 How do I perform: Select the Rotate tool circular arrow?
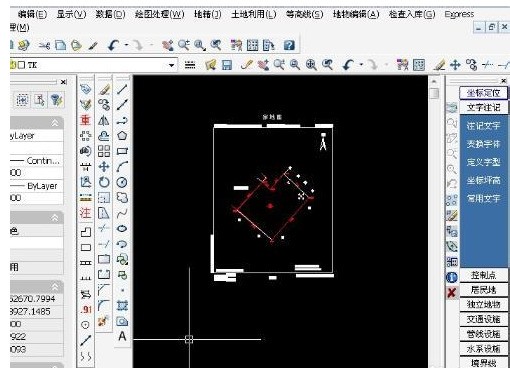(x=104, y=182)
